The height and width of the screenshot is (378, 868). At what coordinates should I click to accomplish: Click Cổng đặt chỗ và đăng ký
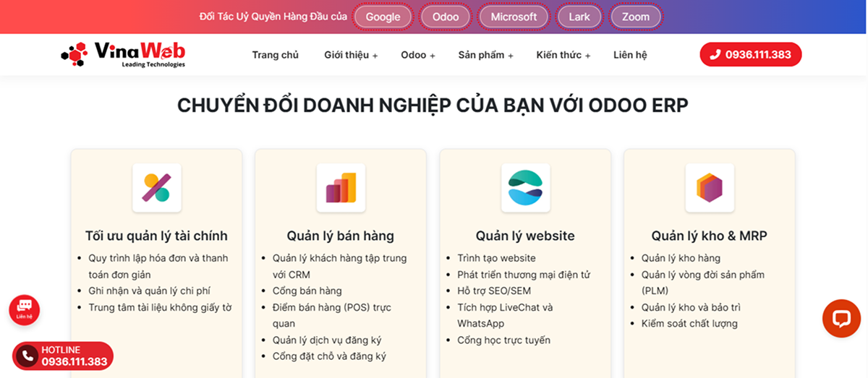tap(329, 356)
